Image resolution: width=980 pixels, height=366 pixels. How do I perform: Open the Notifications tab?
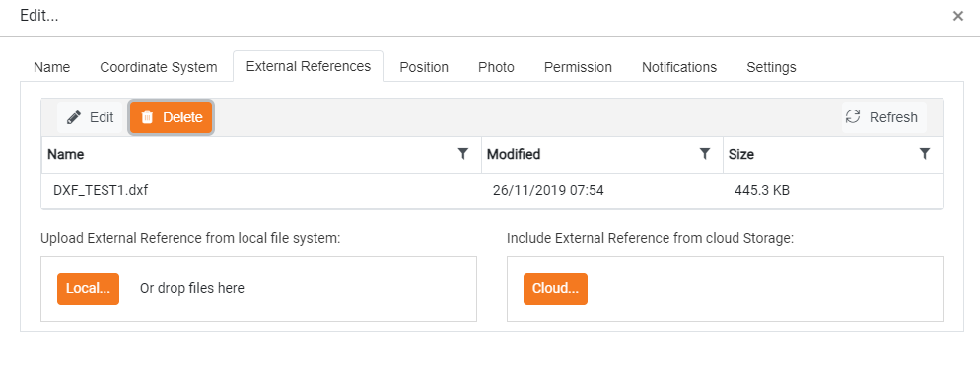click(x=679, y=67)
